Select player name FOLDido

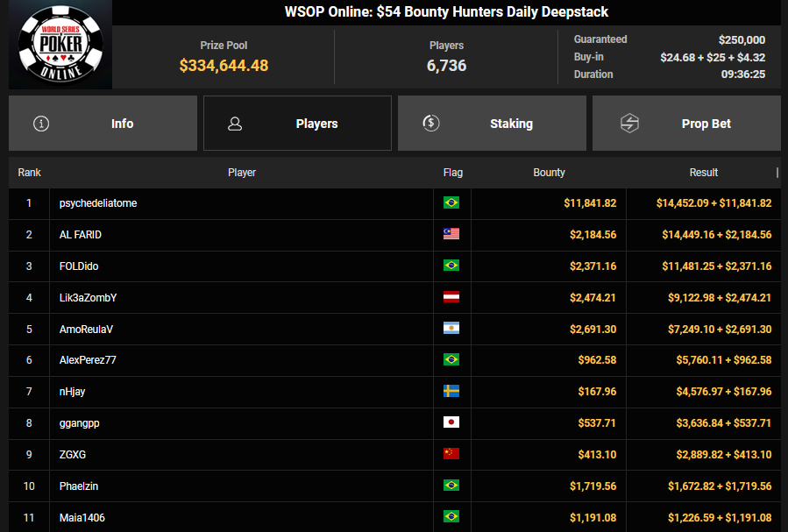pyautogui.click(x=81, y=266)
